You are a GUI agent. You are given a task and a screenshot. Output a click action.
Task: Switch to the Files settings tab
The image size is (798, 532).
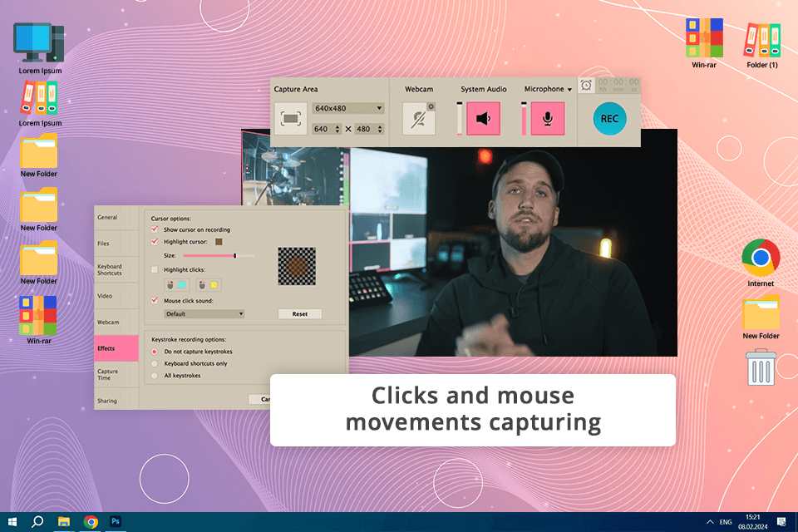coord(116,244)
